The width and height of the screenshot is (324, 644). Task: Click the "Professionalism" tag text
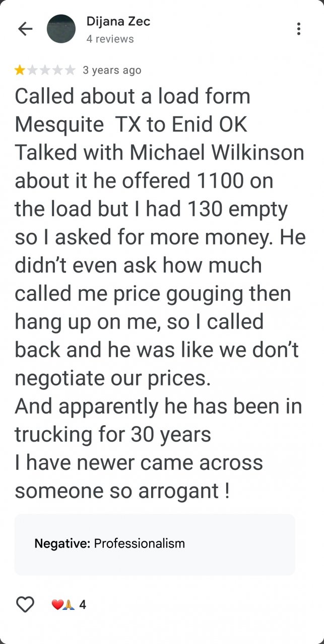tap(140, 543)
